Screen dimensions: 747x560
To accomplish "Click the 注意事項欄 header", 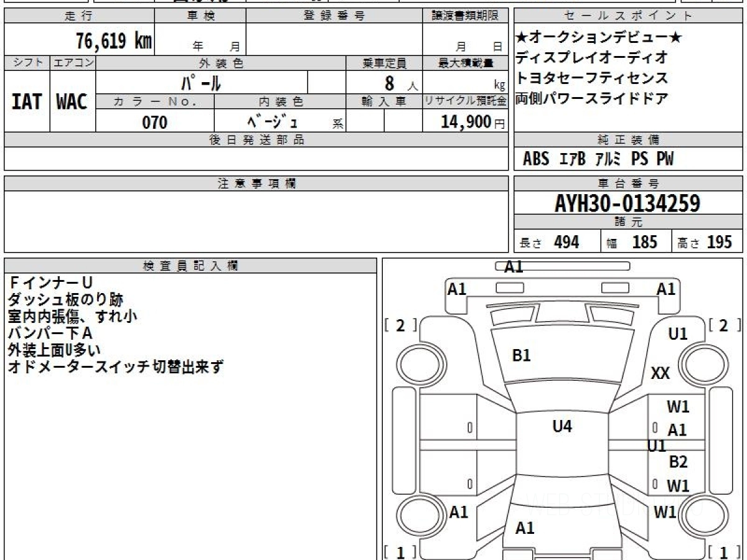I will [x=256, y=184].
